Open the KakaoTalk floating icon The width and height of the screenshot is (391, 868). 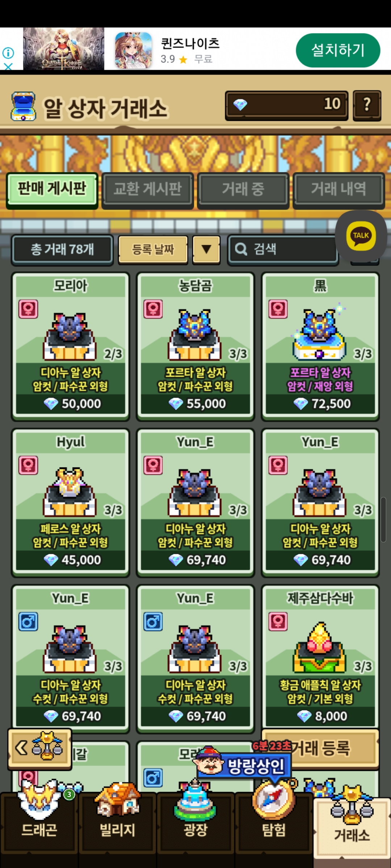(x=361, y=236)
